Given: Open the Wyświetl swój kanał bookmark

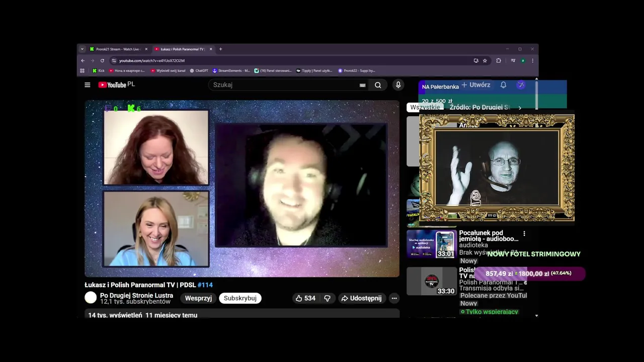Looking at the screenshot, I should click(168, 71).
